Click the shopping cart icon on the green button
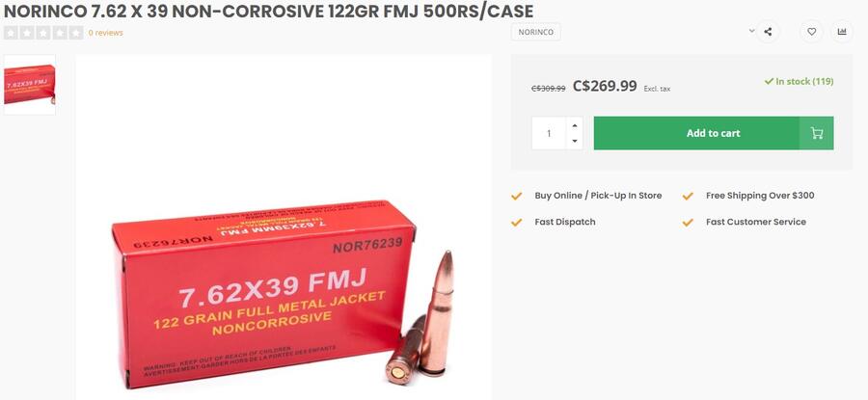 817,133
